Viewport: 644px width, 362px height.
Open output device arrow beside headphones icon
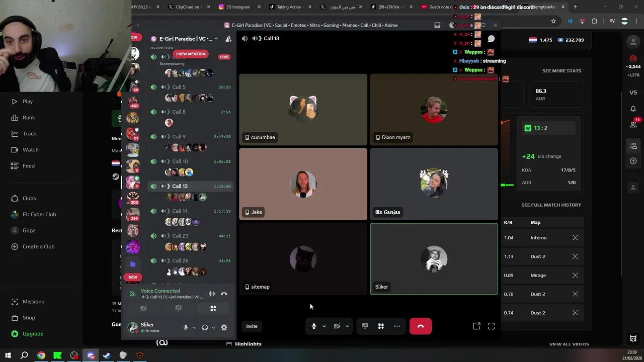click(213, 327)
